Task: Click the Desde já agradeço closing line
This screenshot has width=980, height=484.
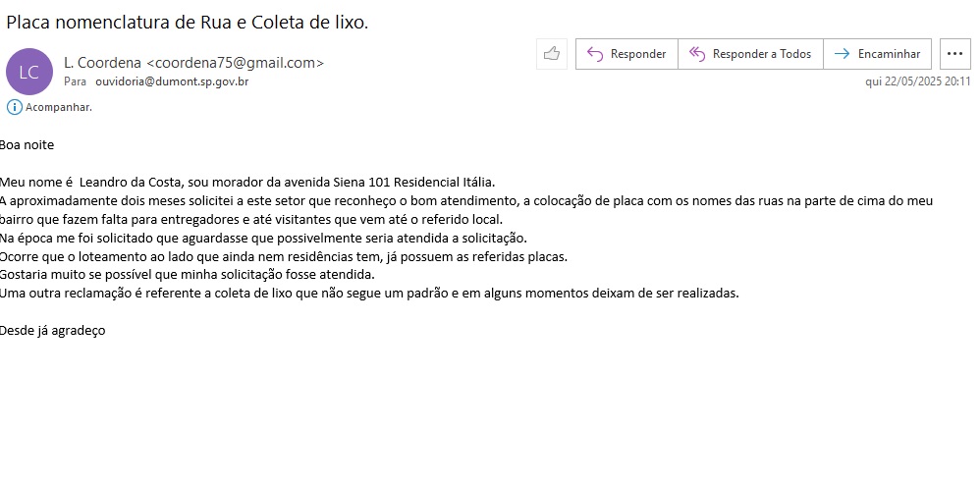Action: tap(53, 331)
